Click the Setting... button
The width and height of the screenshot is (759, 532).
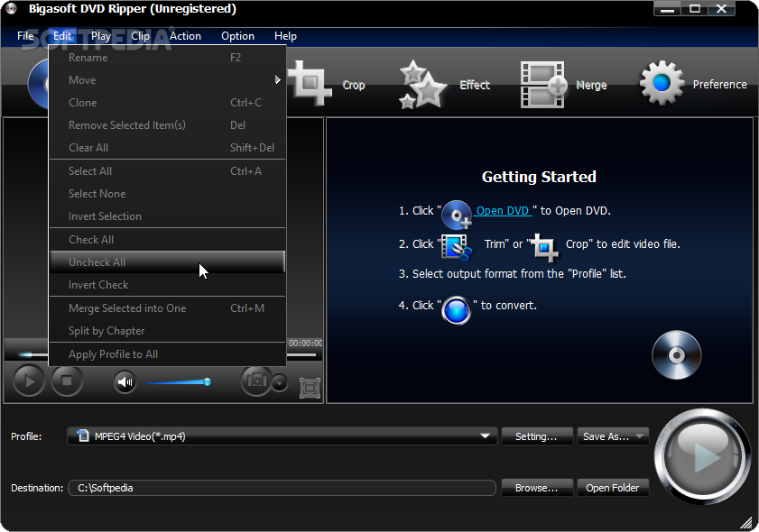pyautogui.click(x=536, y=436)
